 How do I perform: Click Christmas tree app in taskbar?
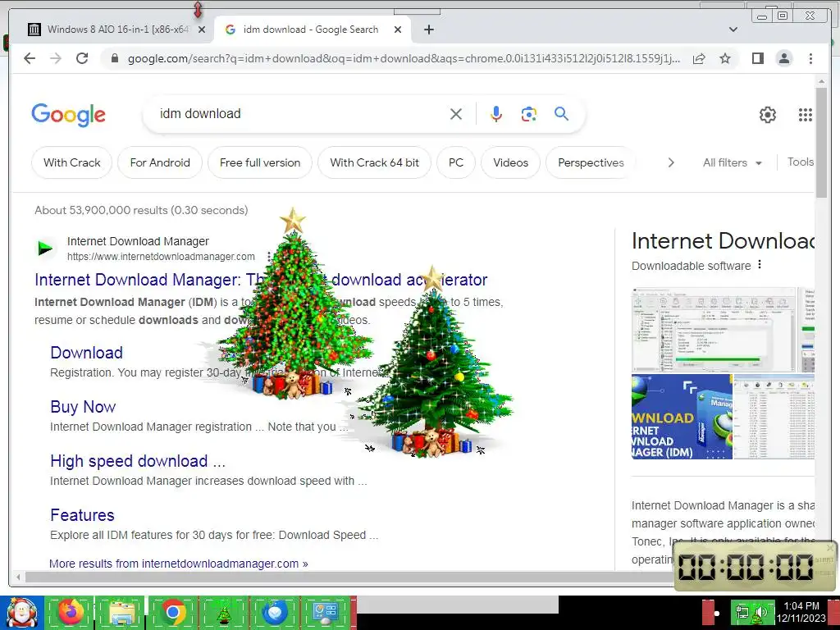[223, 614]
